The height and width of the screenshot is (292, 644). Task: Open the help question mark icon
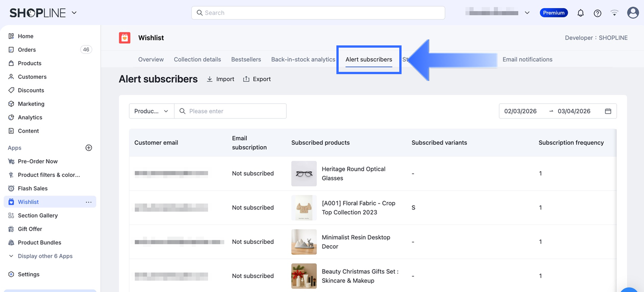(x=597, y=13)
